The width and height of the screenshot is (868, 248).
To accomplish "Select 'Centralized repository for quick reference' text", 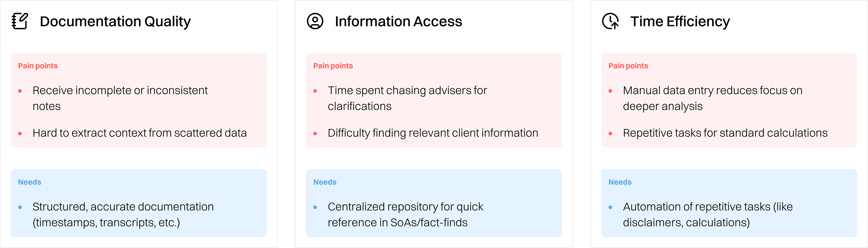I will tap(406, 215).
